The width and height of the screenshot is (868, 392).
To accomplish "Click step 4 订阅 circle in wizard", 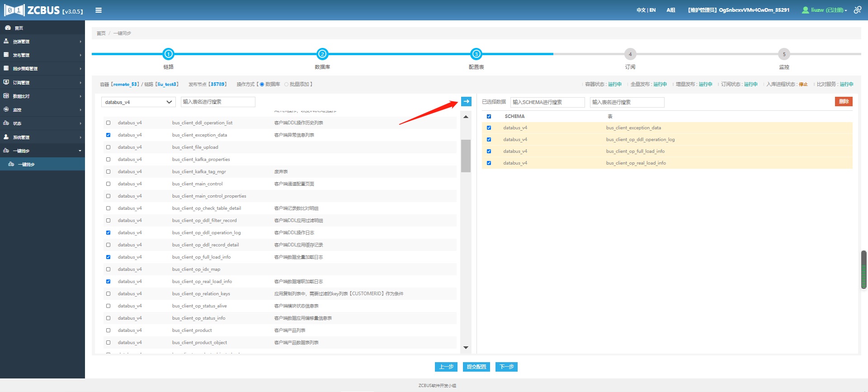I will coord(630,54).
